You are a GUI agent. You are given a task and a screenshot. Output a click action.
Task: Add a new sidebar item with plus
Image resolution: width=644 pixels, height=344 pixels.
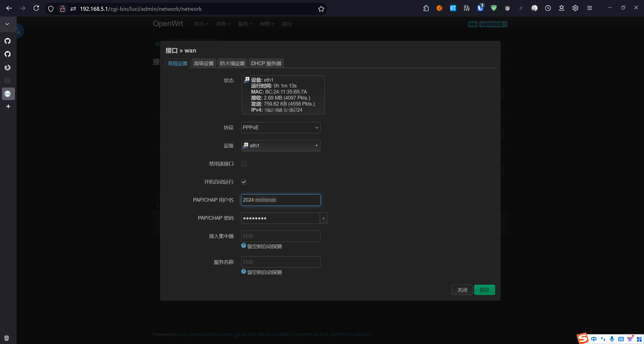pyautogui.click(x=8, y=106)
